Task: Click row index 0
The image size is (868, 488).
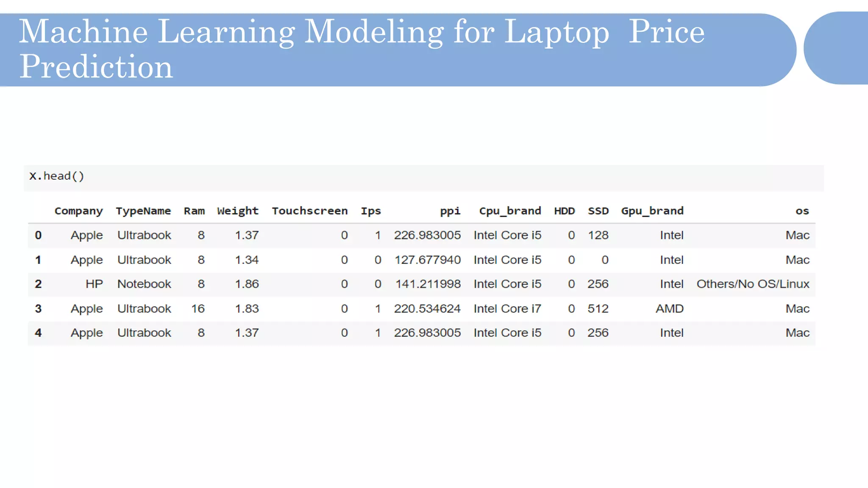Action: click(x=38, y=235)
